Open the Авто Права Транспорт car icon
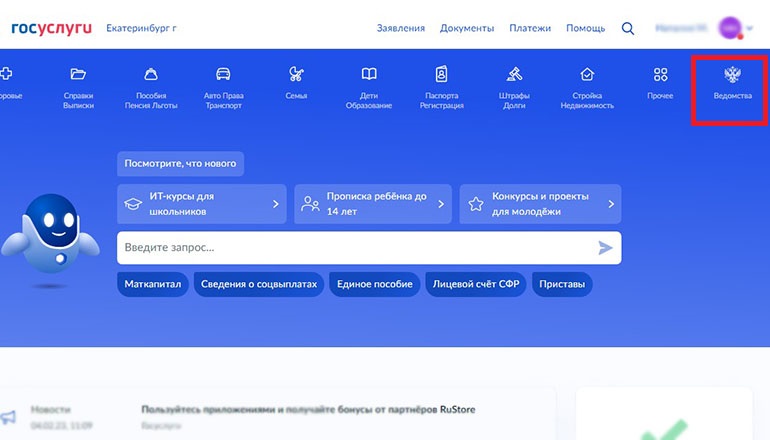The width and height of the screenshot is (770, 440). [x=223, y=75]
